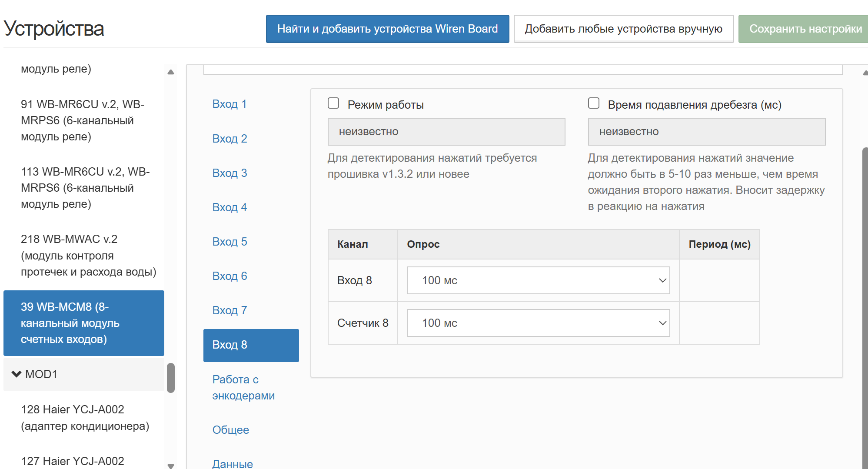Viewport: 868px width, 469px height.
Task: Collapse the MOD1 port group chevron
Action: 17,374
